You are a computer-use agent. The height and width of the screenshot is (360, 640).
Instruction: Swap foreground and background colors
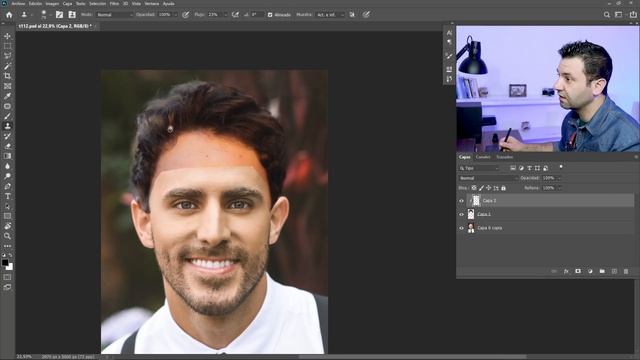(11, 255)
